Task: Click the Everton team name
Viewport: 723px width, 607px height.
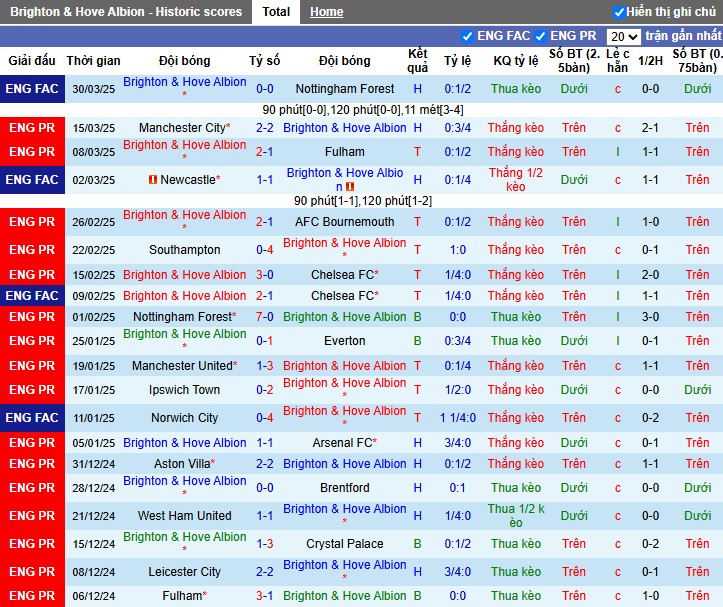Action: [344, 341]
